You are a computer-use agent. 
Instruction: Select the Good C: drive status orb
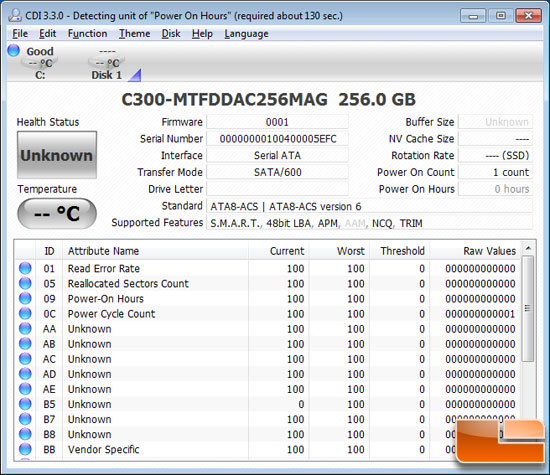tap(14, 50)
